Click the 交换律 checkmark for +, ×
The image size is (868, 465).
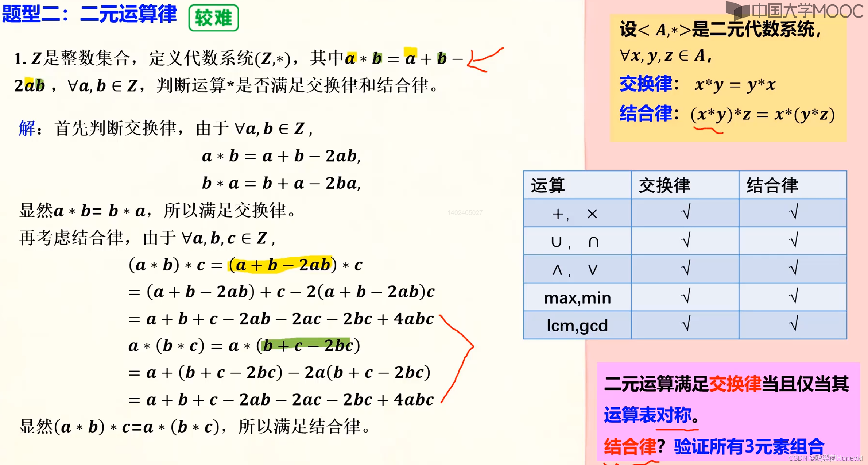[686, 212]
